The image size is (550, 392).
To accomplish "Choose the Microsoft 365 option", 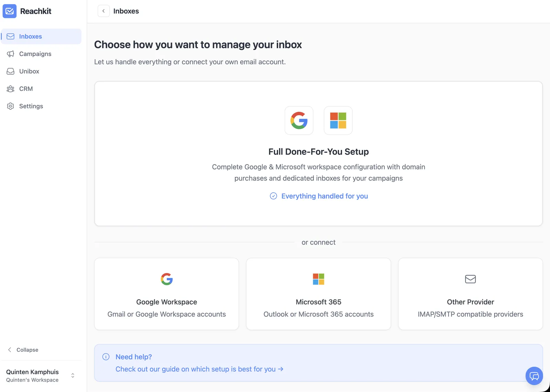I will 319,294.
